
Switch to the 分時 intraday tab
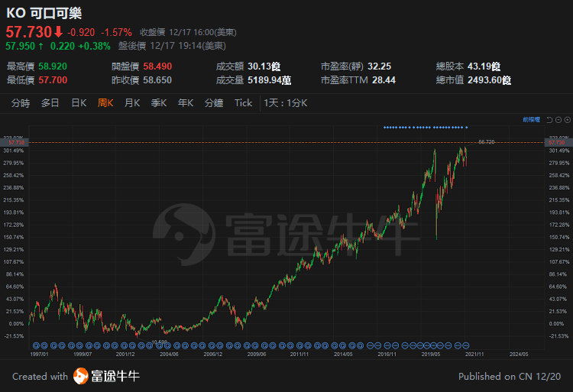click(x=21, y=103)
